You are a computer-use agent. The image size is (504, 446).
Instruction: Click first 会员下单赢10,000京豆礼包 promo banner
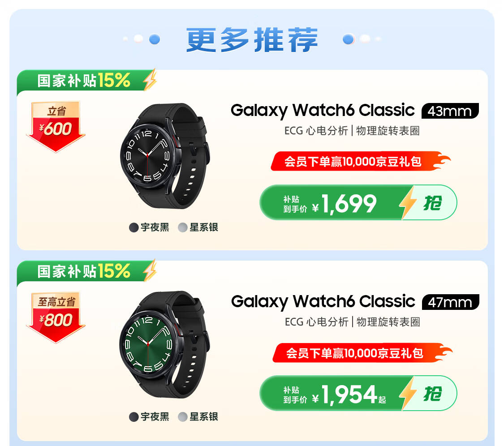coord(361,161)
